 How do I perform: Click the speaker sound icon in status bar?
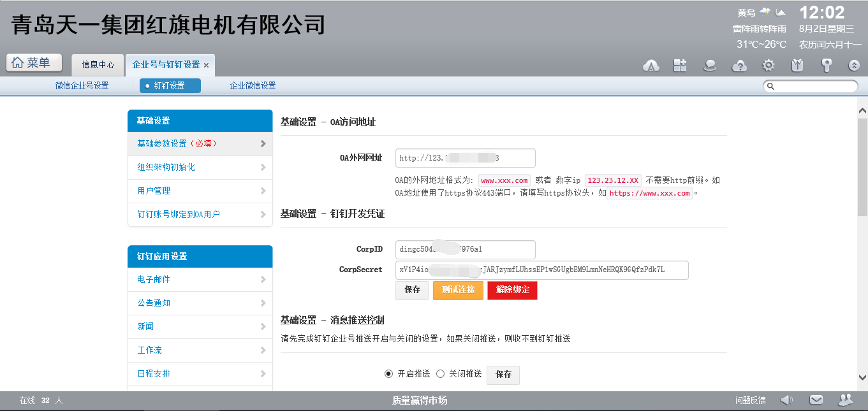(x=787, y=400)
